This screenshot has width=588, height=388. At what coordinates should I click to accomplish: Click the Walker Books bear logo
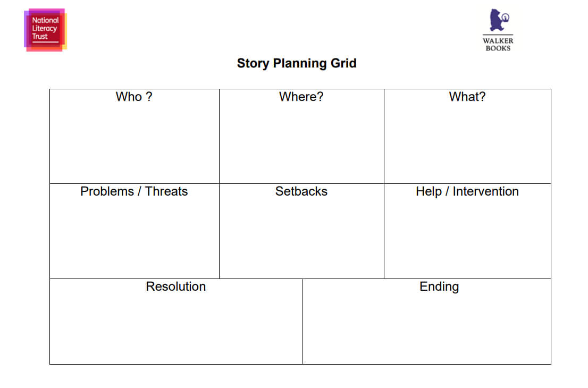click(499, 20)
